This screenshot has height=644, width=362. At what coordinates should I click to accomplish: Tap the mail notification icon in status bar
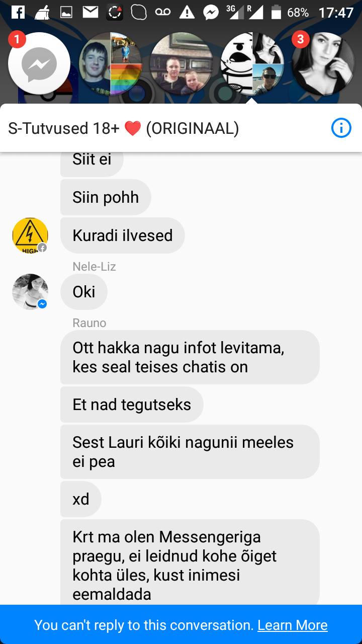pyautogui.click(x=90, y=12)
